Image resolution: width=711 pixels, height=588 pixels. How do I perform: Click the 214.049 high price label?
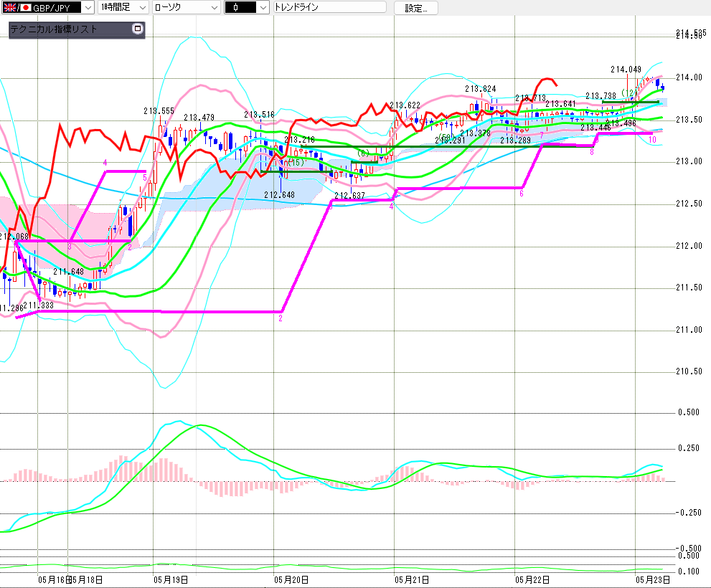[x=626, y=70]
